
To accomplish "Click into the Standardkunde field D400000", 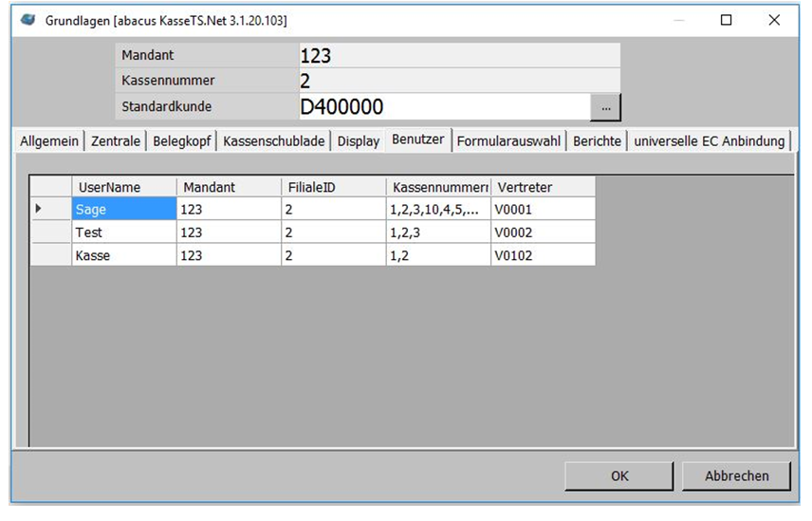I will coord(442,108).
